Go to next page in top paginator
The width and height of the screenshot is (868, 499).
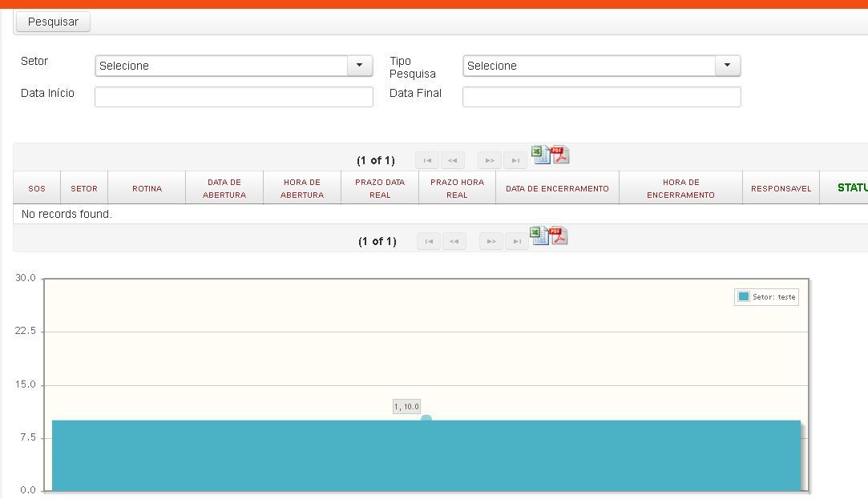pos(490,160)
